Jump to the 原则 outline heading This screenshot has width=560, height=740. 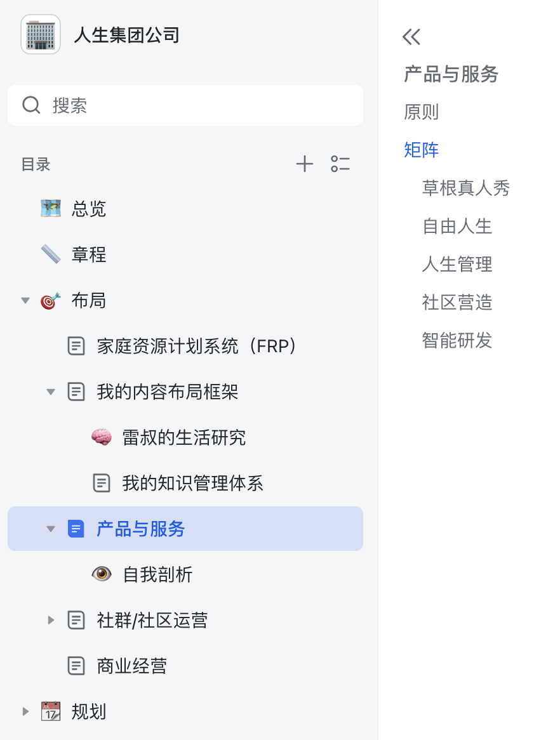(x=422, y=112)
